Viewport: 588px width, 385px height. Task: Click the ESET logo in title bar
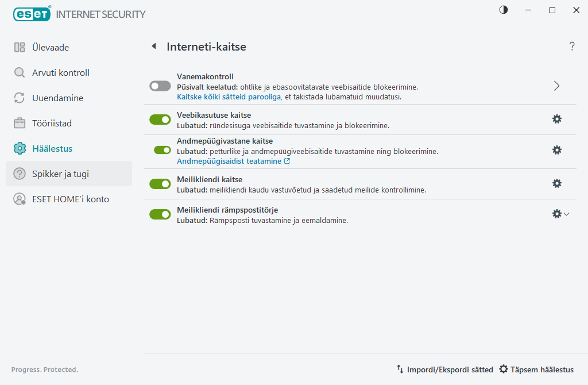click(x=32, y=14)
